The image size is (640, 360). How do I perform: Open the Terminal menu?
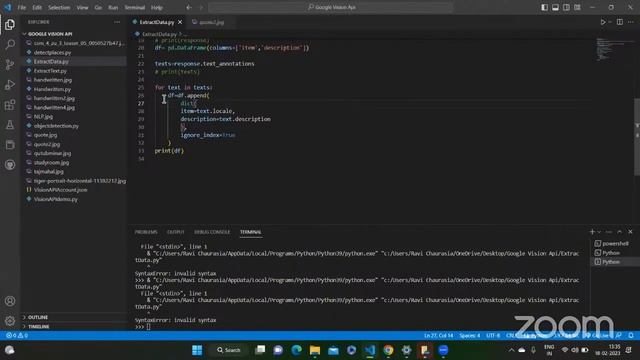(135, 7)
